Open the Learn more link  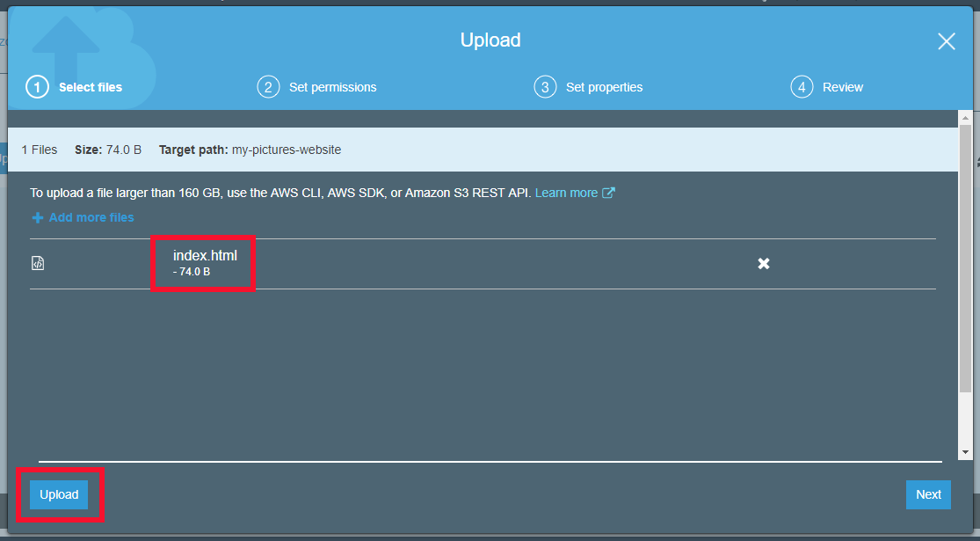[x=566, y=192]
